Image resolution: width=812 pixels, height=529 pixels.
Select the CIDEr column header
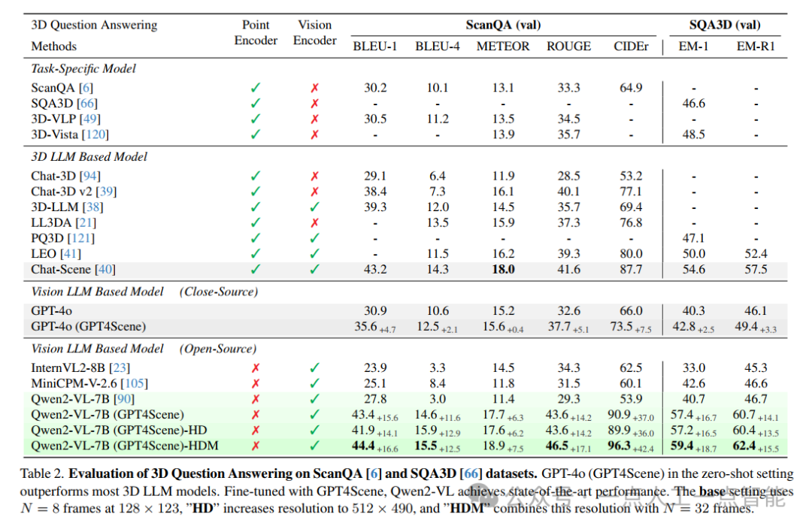pyautogui.click(x=631, y=46)
